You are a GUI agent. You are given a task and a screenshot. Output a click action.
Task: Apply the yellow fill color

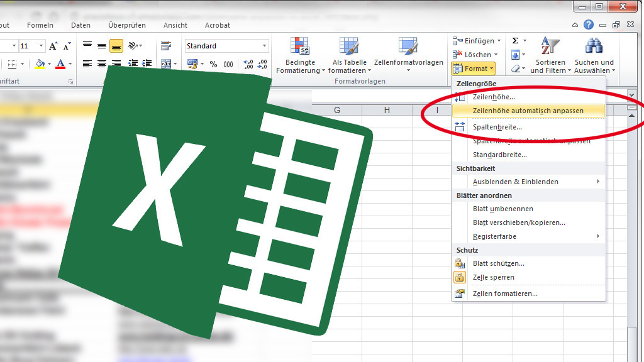tap(40, 64)
